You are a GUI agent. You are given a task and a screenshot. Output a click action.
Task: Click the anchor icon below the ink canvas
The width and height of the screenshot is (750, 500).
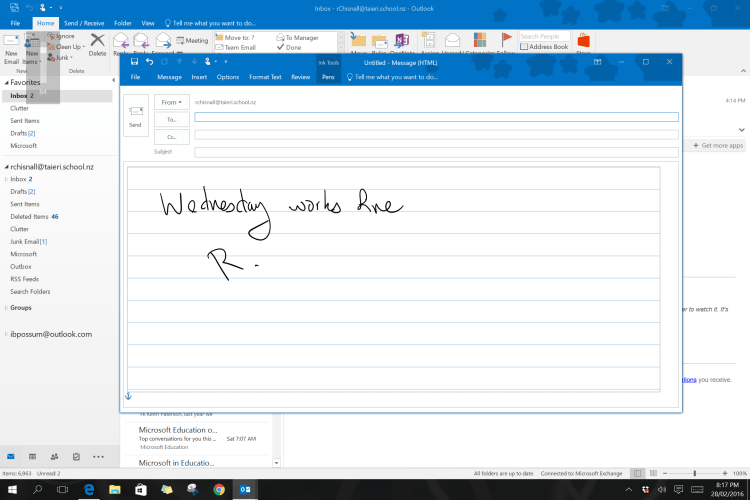coord(128,396)
